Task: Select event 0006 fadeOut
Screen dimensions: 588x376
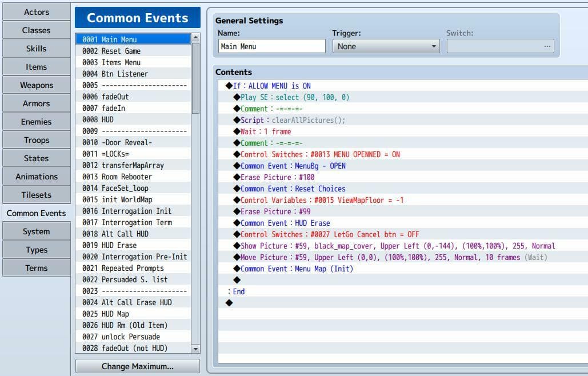Action: [x=133, y=97]
